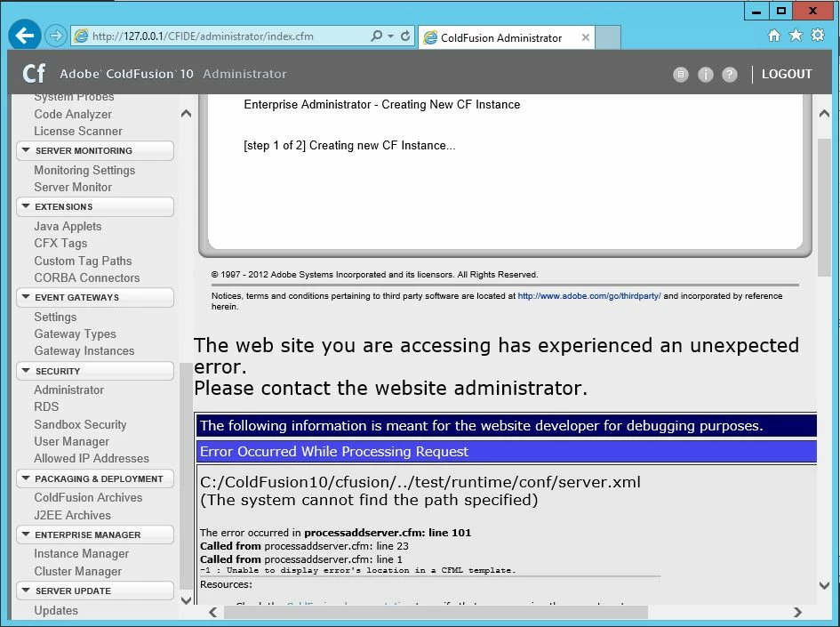
Task: Refresh the page with the reload icon
Action: click(x=405, y=36)
